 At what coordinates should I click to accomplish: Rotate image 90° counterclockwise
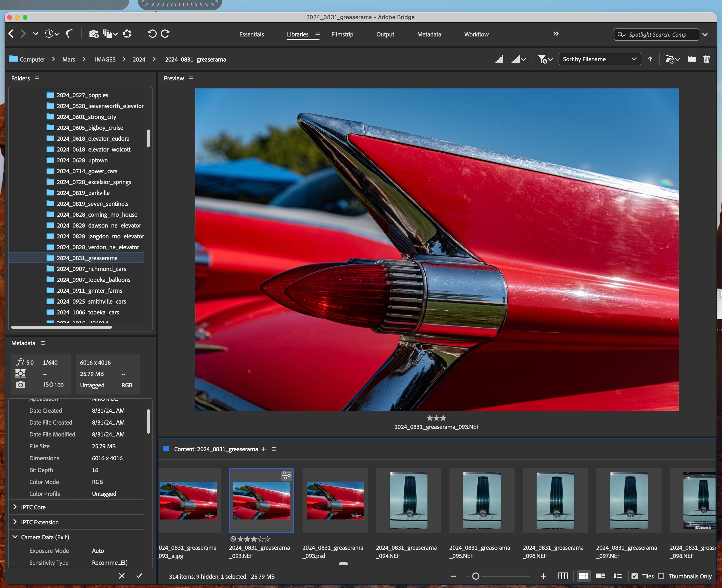coord(152,34)
